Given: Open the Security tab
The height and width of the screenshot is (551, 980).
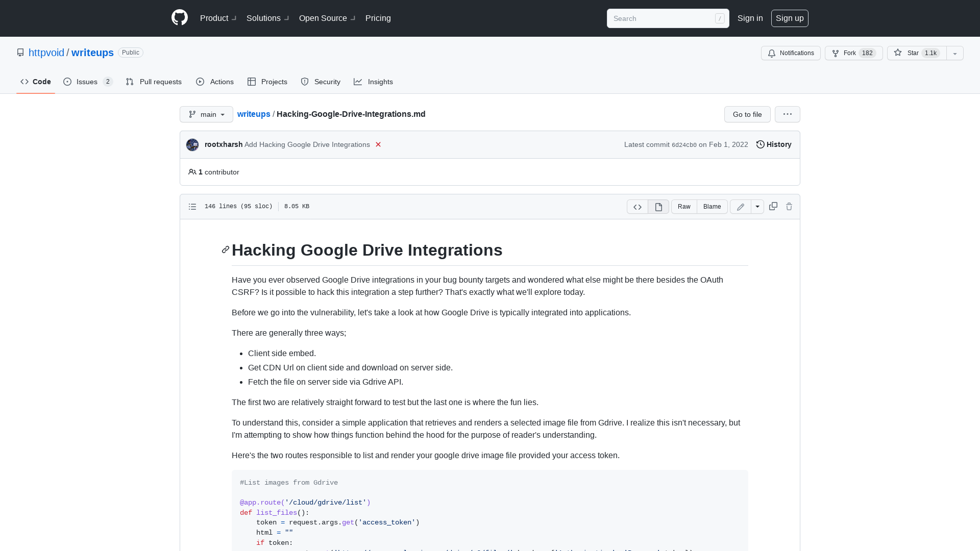Looking at the screenshot, I should click(321, 82).
